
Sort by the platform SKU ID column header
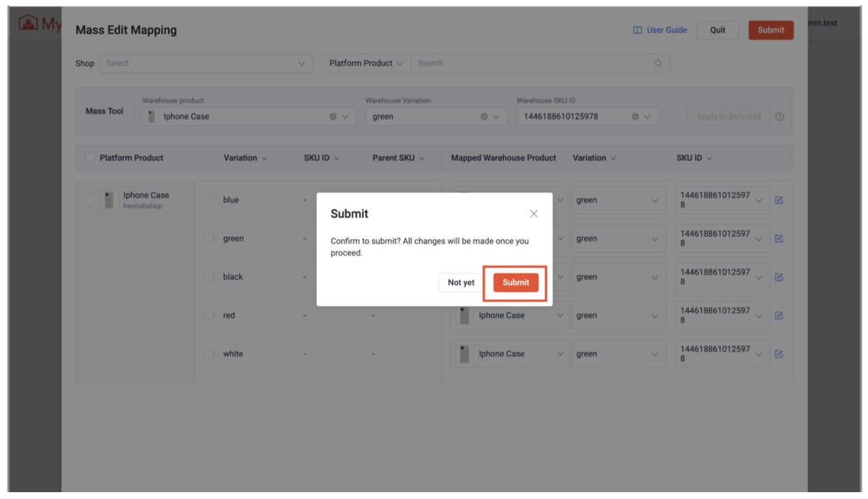[x=322, y=158]
